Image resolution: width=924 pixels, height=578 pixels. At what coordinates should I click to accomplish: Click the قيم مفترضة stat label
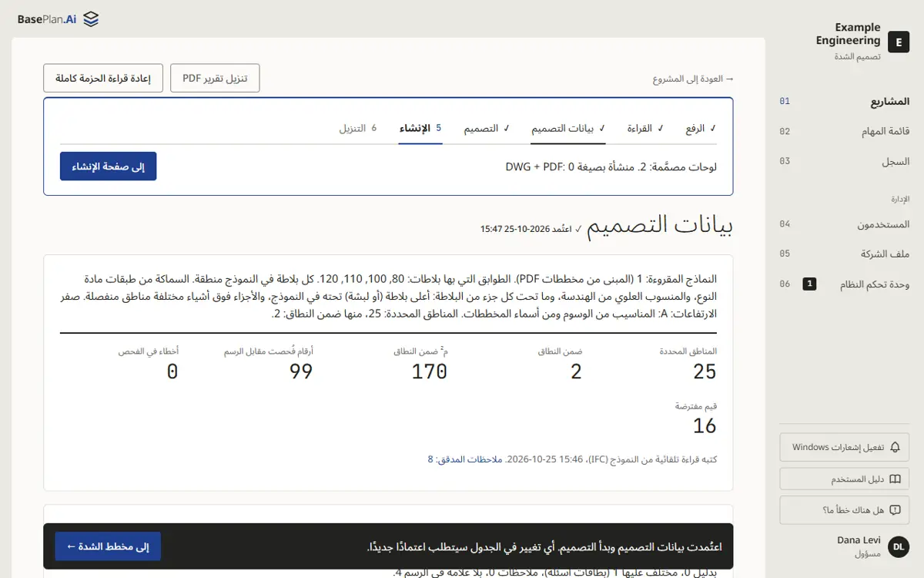click(697, 405)
